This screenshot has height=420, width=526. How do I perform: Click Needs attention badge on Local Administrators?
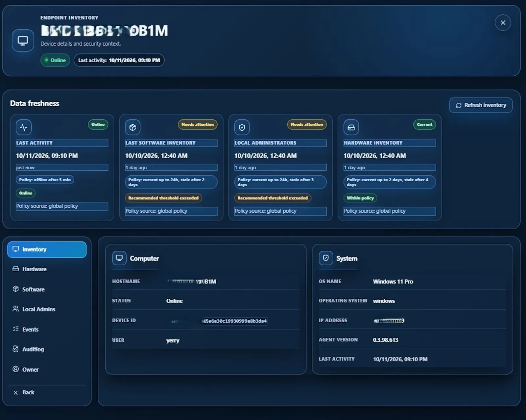307,124
